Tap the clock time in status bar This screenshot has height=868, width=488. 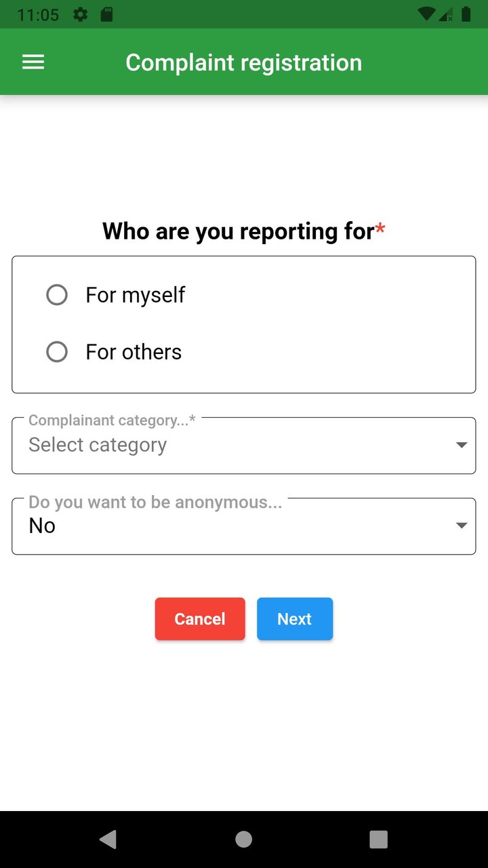(38, 14)
